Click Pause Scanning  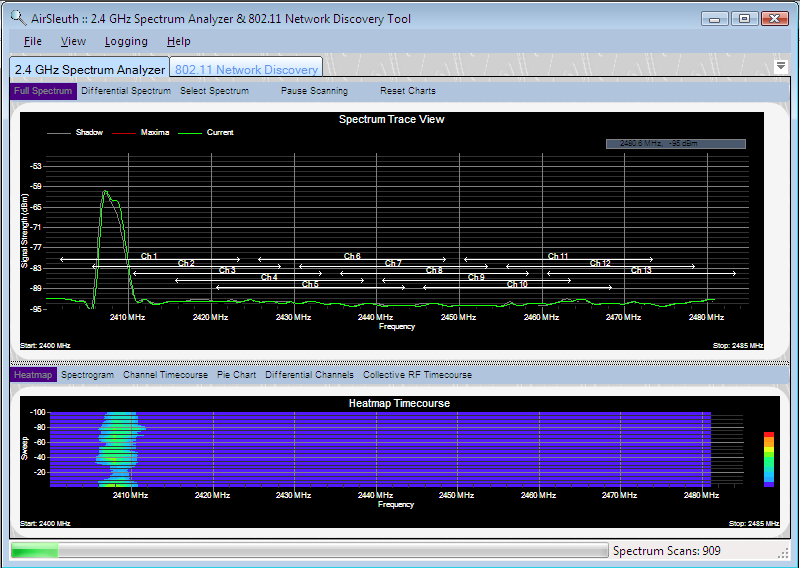tap(314, 91)
